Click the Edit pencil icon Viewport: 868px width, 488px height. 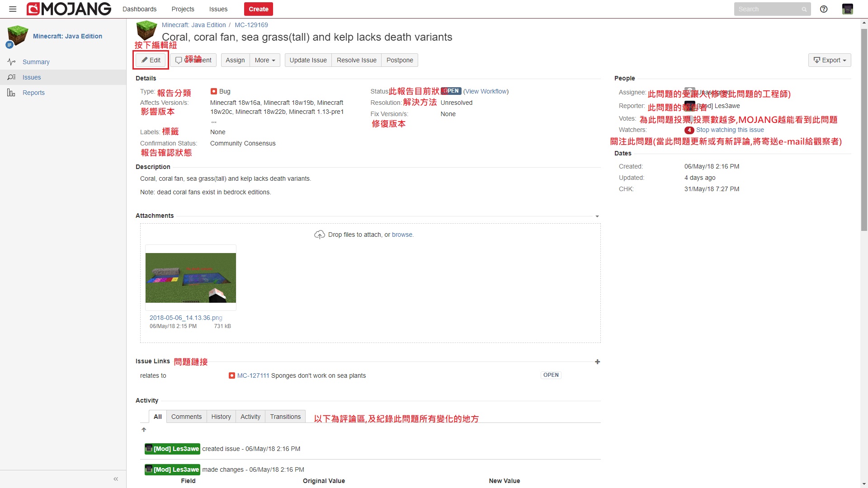coord(145,60)
